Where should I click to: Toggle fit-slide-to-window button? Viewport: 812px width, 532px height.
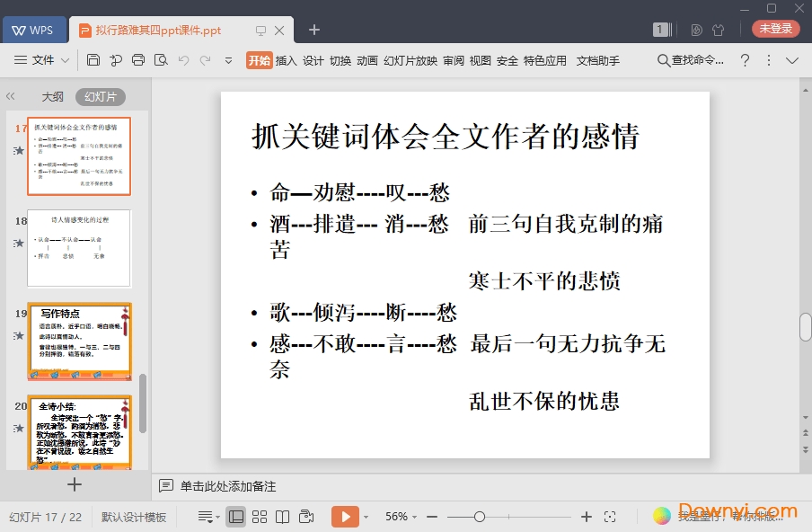(x=611, y=516)
